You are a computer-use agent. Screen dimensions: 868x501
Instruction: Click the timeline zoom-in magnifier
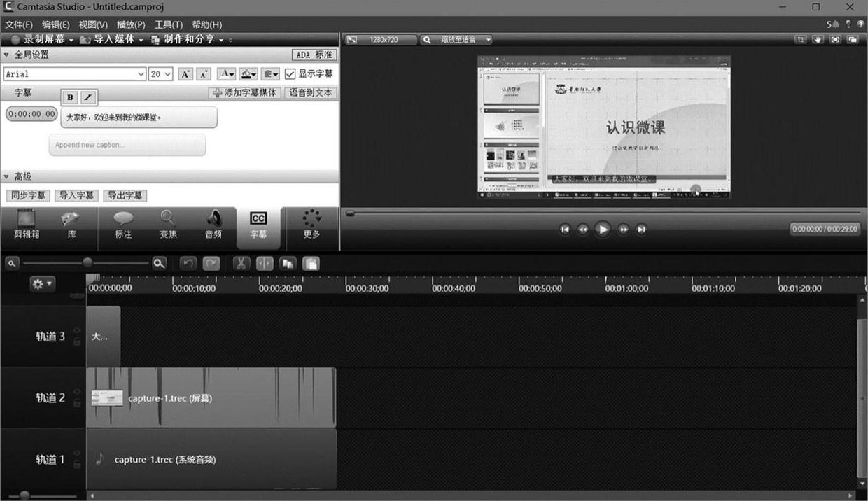point(160,263)
